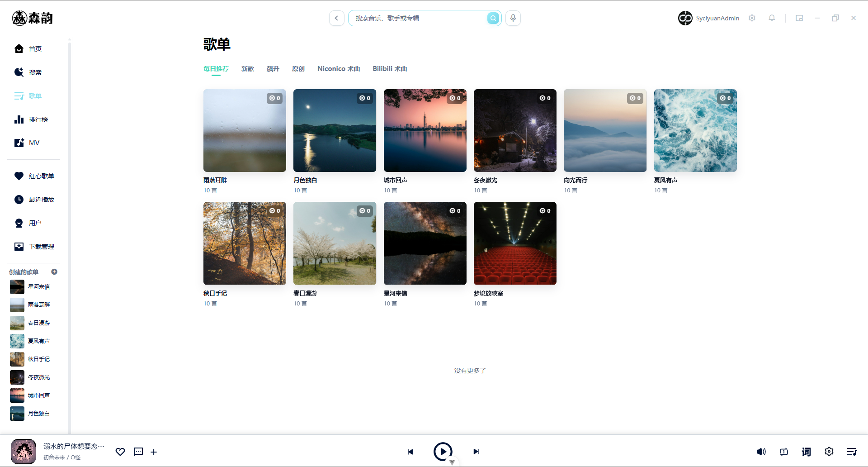Skip to next track

[x=476, y=452]
